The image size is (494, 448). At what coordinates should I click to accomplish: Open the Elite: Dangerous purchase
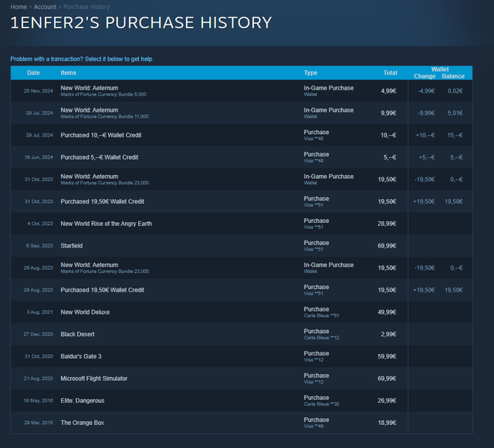[x=242, y=400]
